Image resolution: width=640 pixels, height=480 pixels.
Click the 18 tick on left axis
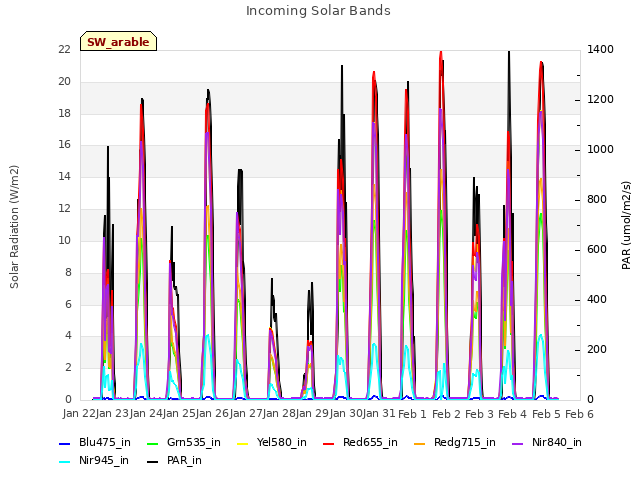pos(64,113)
